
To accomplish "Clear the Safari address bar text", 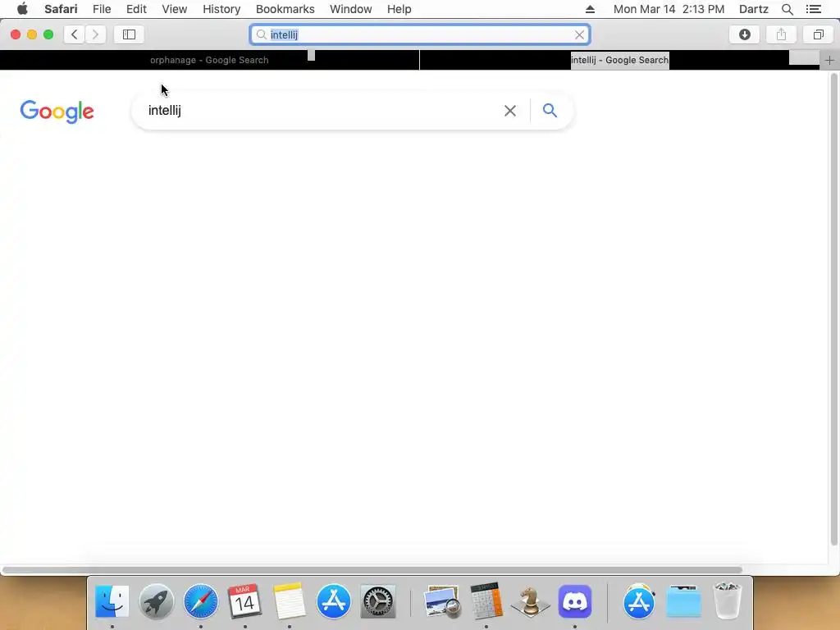I will (579, 34).
